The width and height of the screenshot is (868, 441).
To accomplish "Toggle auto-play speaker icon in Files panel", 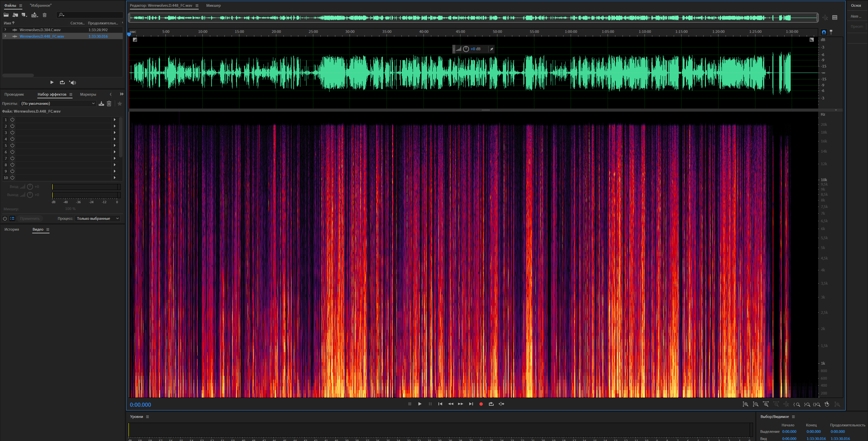I will (x=73, y=82).
